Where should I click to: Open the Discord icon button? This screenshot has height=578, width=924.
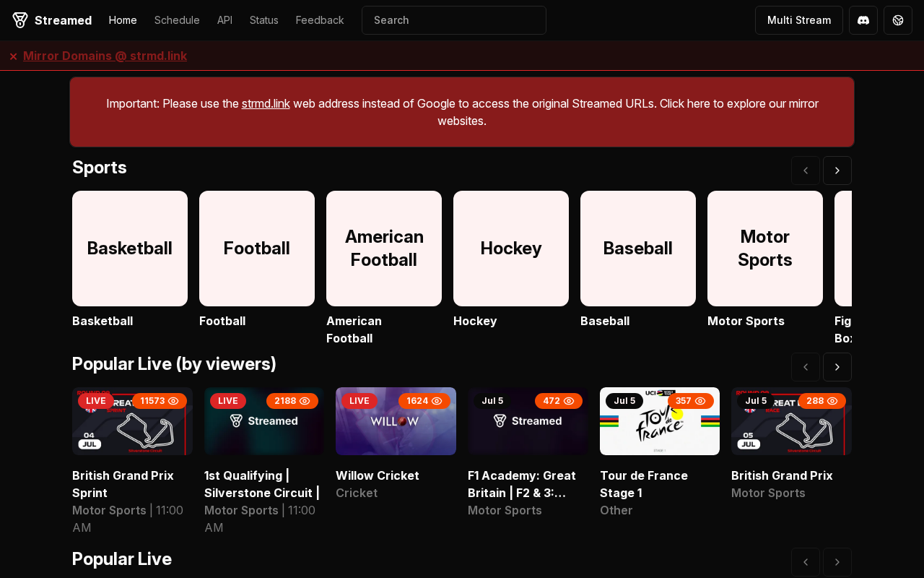point(863,20)
